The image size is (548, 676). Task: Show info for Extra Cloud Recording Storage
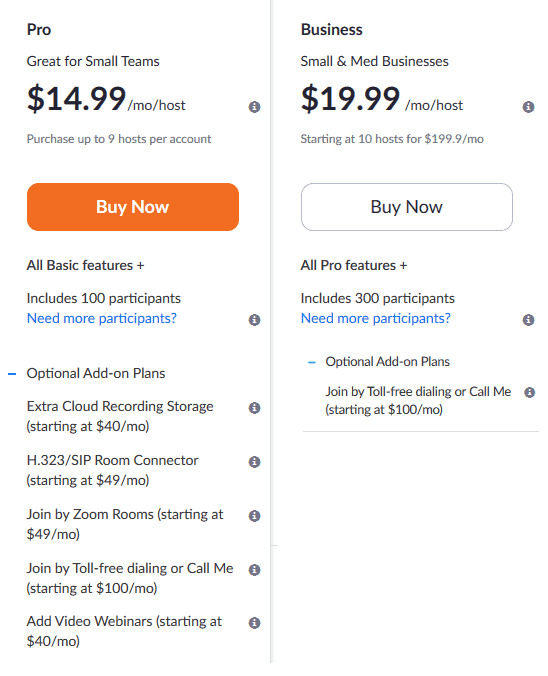click(x=254, y=407)
